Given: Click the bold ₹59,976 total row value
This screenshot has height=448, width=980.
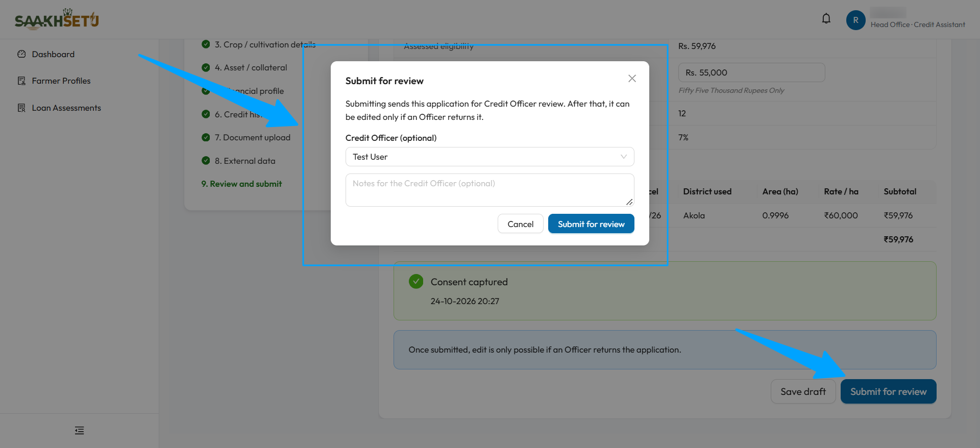Looking at the screenshot, I should [898, 239].
